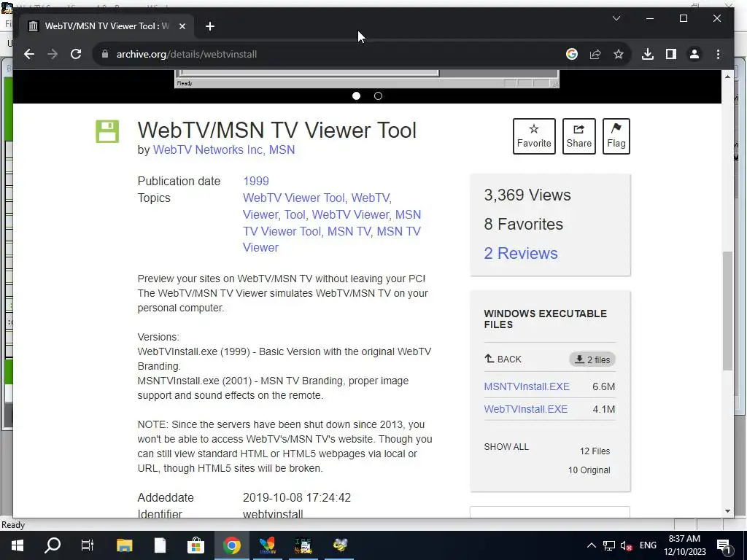Download the 2 files bundle

592,359
